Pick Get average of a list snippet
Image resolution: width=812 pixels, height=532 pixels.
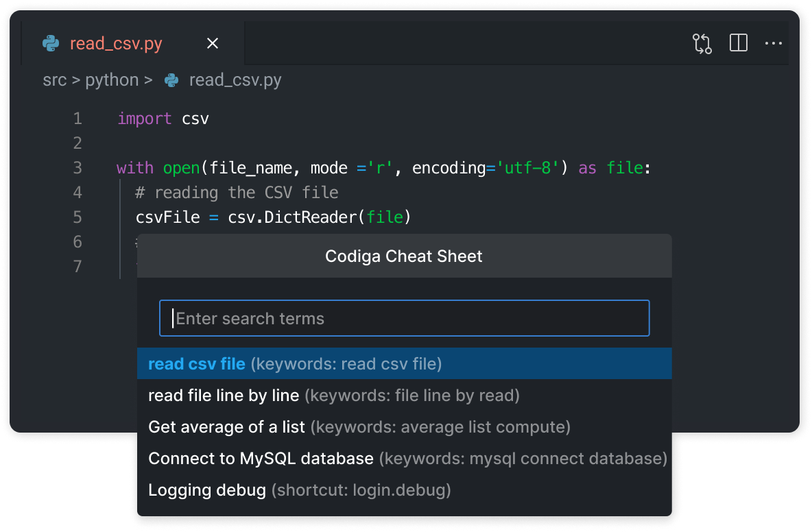click(x=405, y=427)
